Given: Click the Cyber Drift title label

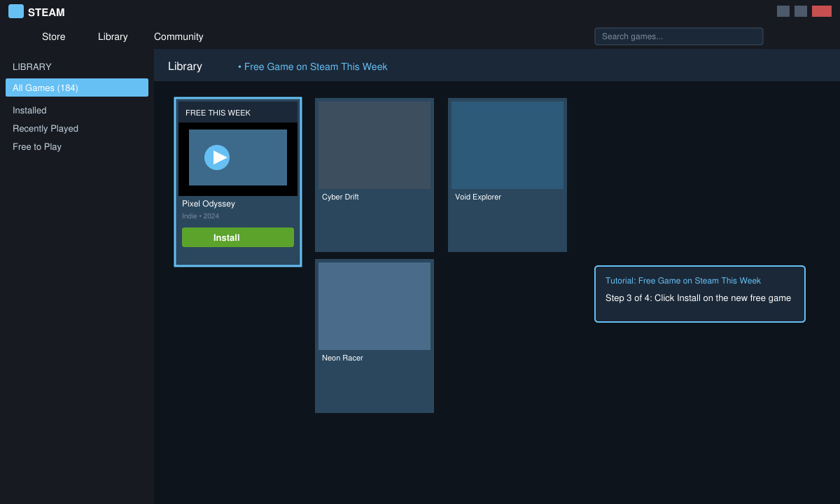Looking at the screenshot, I should [x=340, y=197].
